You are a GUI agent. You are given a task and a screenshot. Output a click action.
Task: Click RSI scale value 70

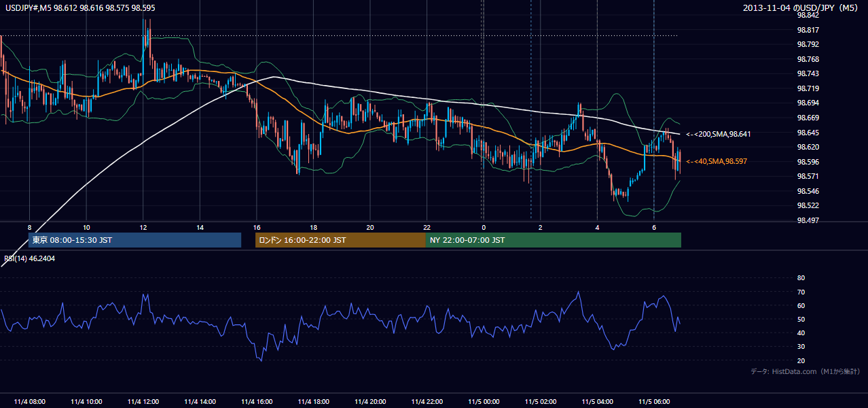[x=801, y=292]
